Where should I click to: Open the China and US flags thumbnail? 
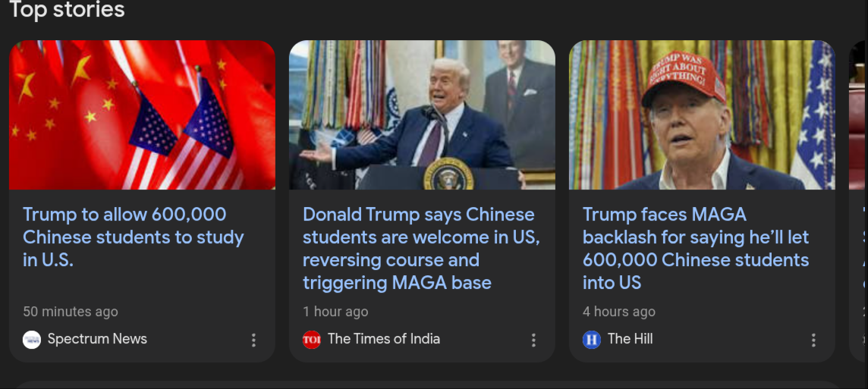(143, 115)
